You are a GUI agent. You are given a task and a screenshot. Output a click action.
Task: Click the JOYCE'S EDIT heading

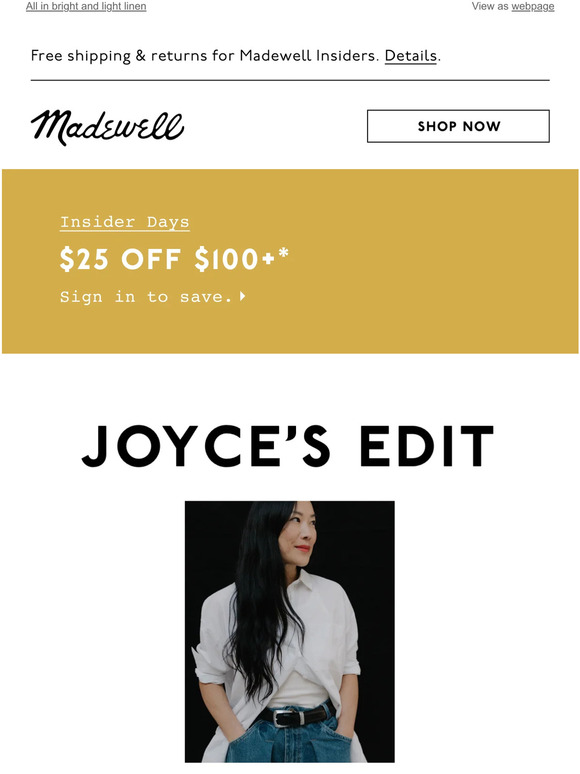[x=288, y=446]
